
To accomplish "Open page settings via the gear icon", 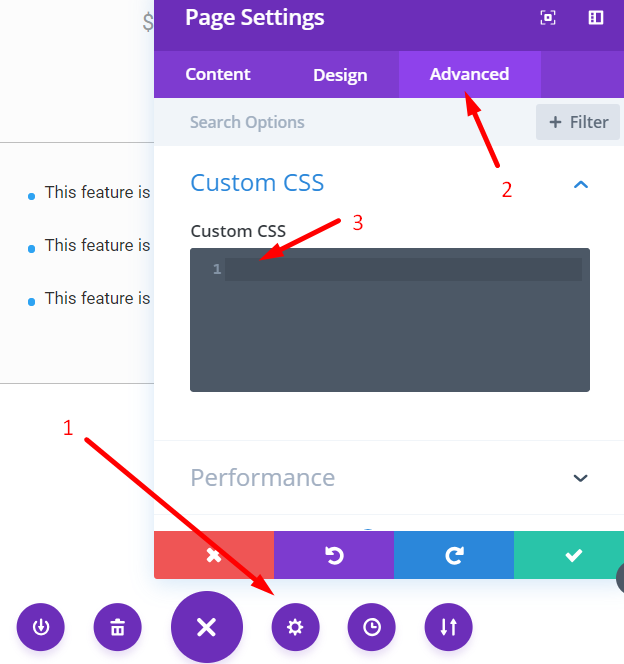I will coord(295,627).
